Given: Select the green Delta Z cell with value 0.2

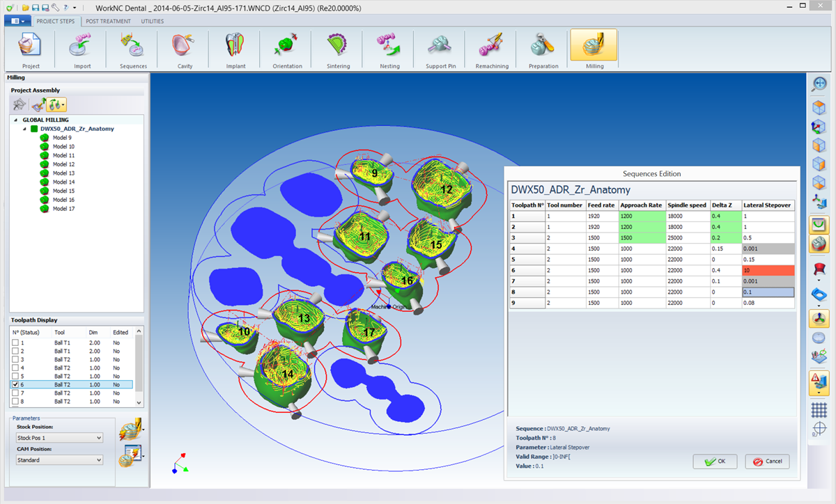Looking at the screenshot, I should click(725, 237).
